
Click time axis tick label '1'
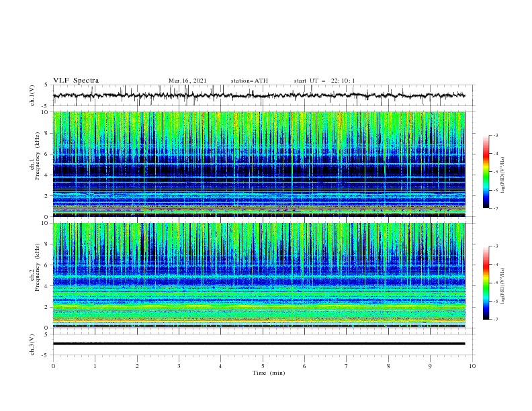(95, 366)
